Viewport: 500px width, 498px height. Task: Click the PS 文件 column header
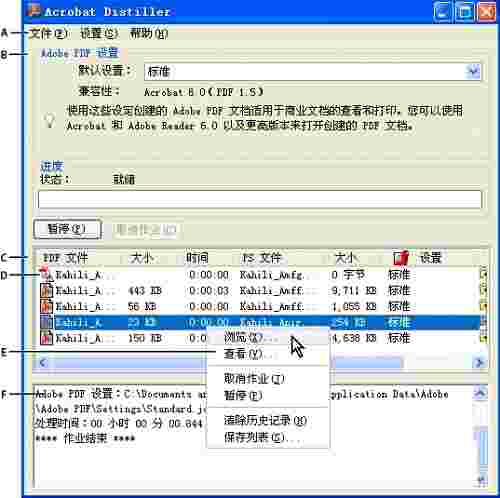click(262, 258)
